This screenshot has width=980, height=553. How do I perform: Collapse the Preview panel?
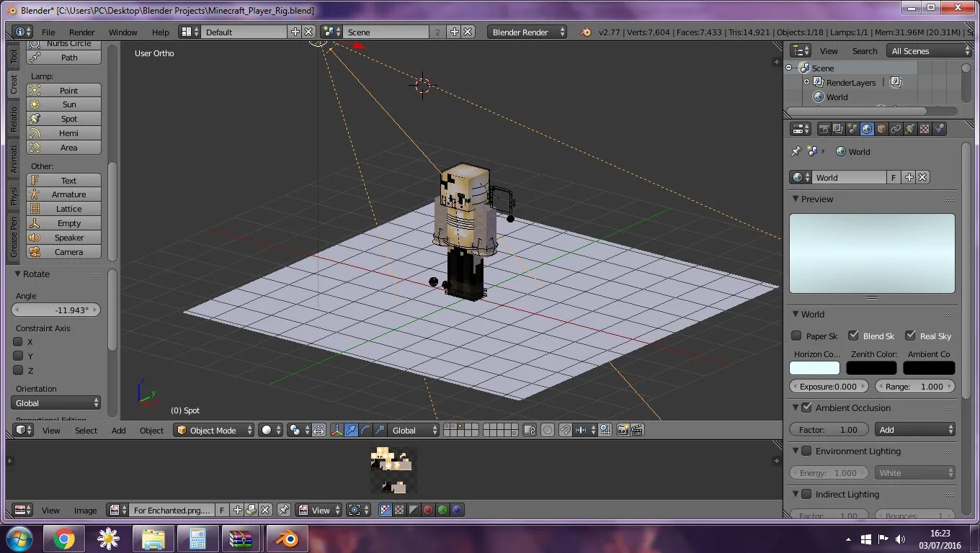click(796, 199)
